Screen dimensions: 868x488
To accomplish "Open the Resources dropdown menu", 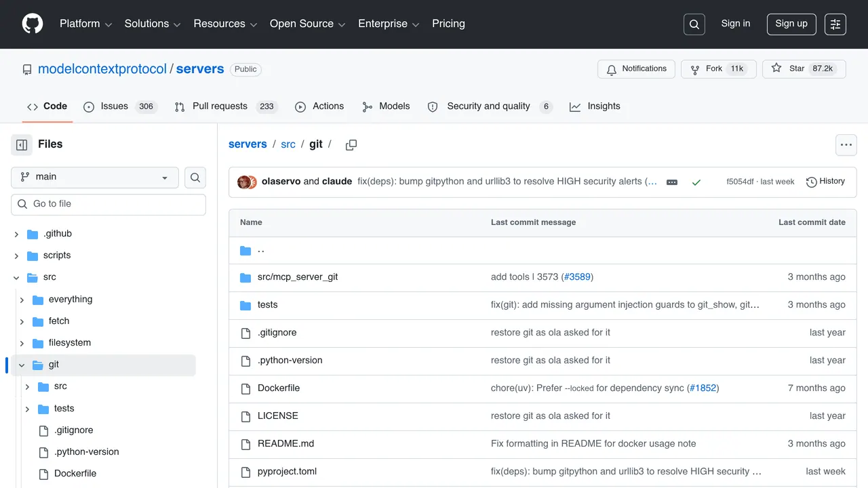I will [225, 24].
